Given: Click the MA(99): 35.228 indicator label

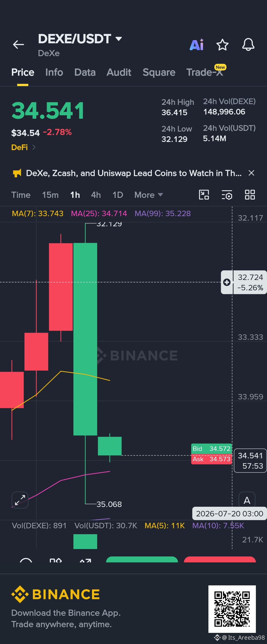Looking at the screenshot, I should coord(163,213).
